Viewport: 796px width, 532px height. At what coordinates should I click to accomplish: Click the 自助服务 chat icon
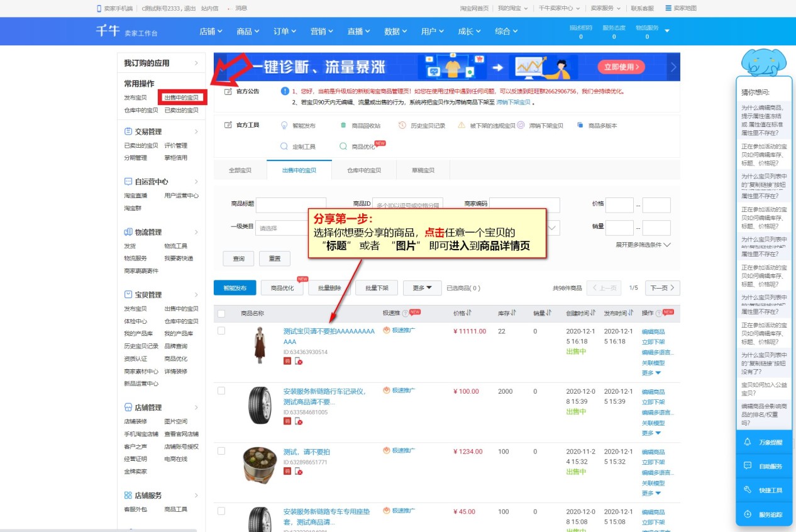[x=748, y=466]
